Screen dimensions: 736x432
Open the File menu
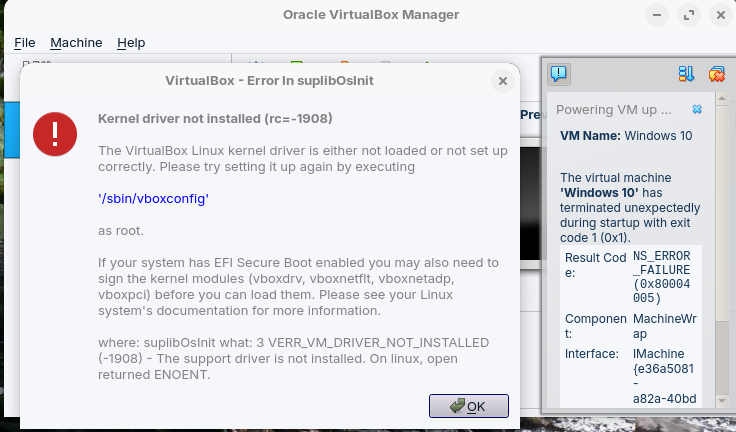pyautogui.click(x=24, y=43)
